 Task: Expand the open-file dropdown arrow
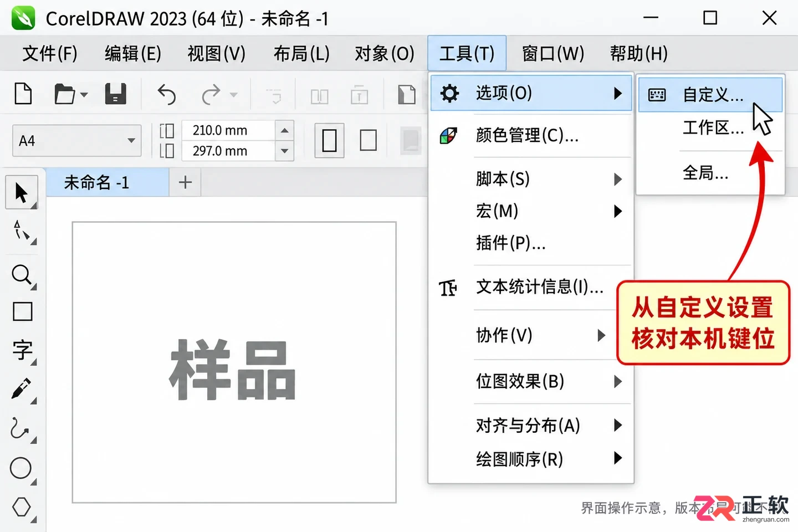[84, 95]
